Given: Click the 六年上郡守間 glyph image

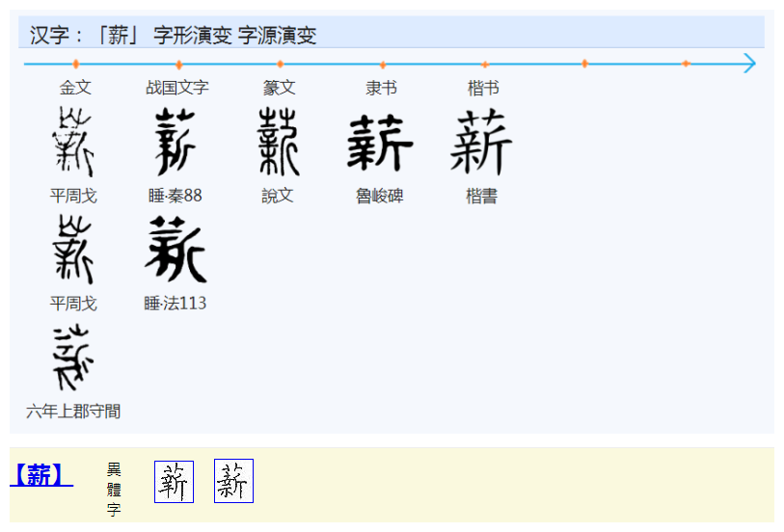Looking at the screenshot, I should tap(73, 358).
